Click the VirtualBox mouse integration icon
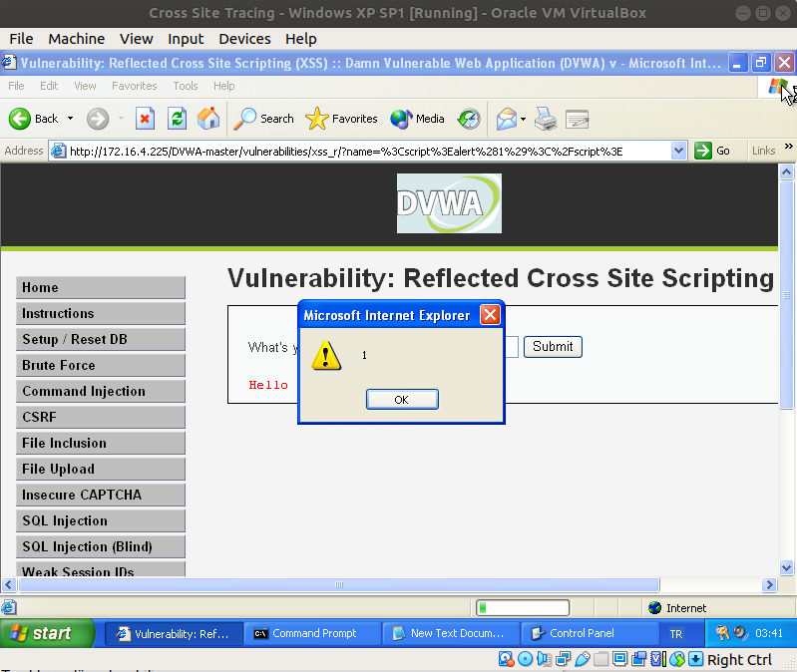 677,659
